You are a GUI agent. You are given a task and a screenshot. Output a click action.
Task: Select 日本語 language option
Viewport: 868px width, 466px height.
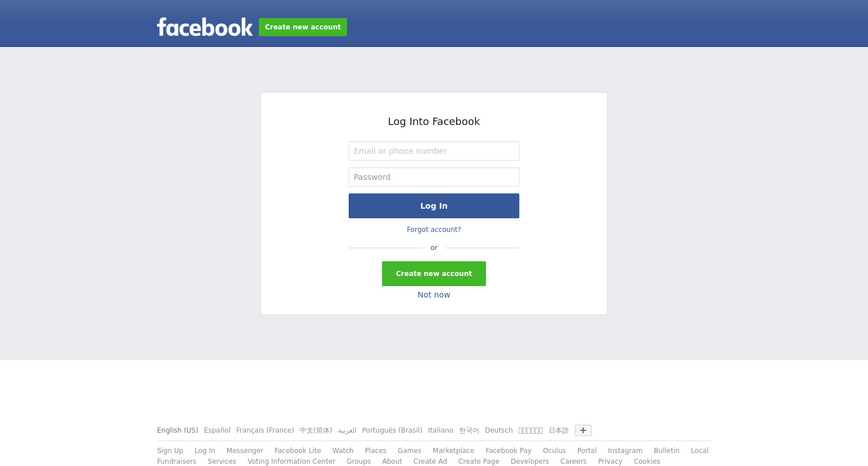click(558, 430)
